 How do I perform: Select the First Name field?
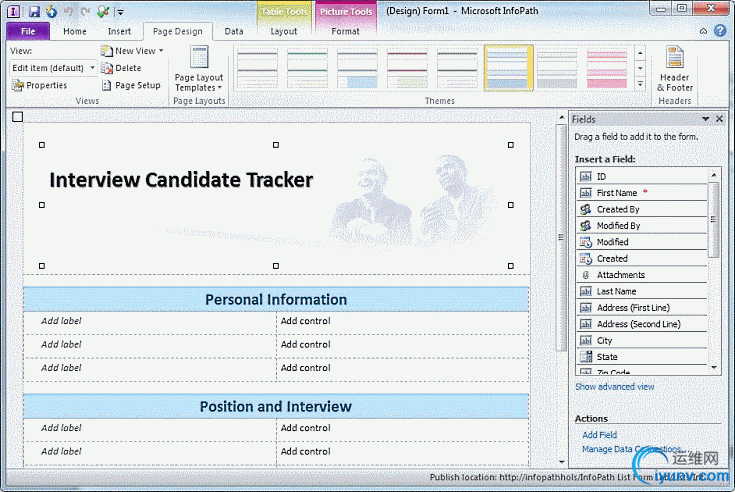[x=641, y=193]
